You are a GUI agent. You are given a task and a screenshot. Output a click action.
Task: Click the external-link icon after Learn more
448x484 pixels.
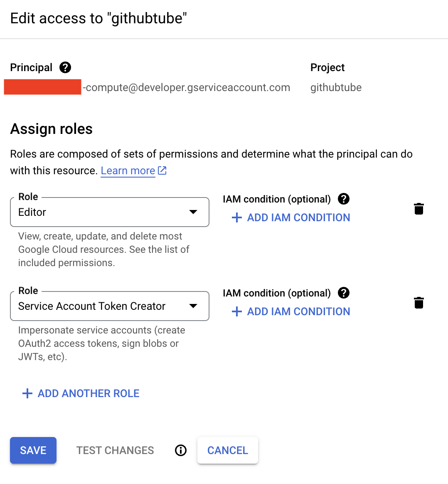[x=162, y=170]
